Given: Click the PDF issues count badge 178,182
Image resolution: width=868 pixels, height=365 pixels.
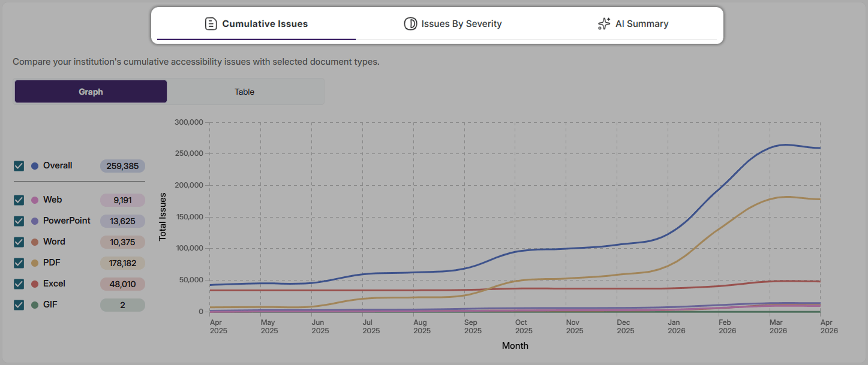Looking at the screenshot, I should click(x=122, y=263).
